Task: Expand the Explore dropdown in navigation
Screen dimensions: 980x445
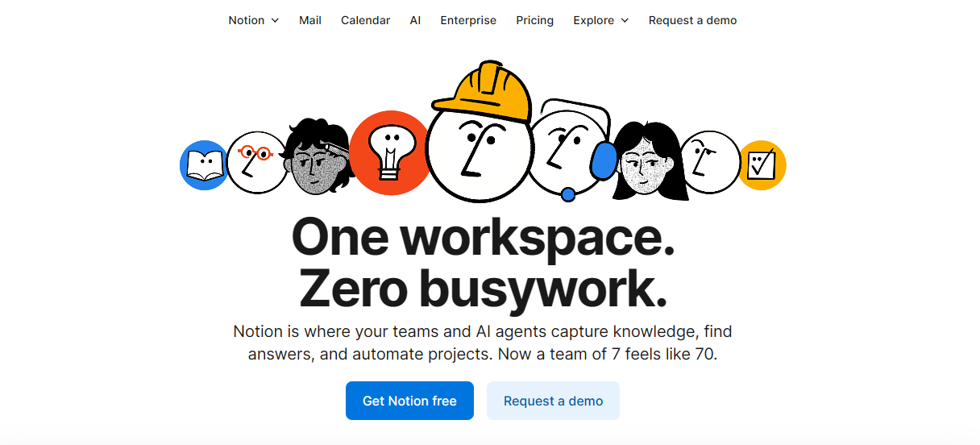Action: 601,20
